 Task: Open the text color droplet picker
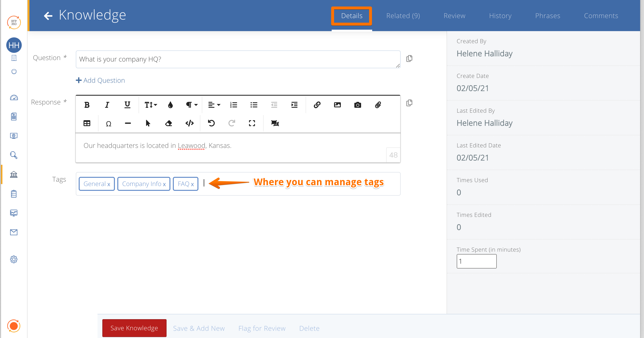tap(170, 105)
